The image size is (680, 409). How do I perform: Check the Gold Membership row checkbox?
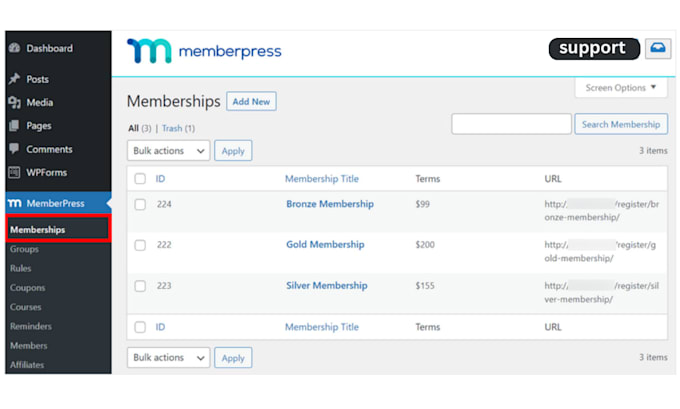(140, 245)
